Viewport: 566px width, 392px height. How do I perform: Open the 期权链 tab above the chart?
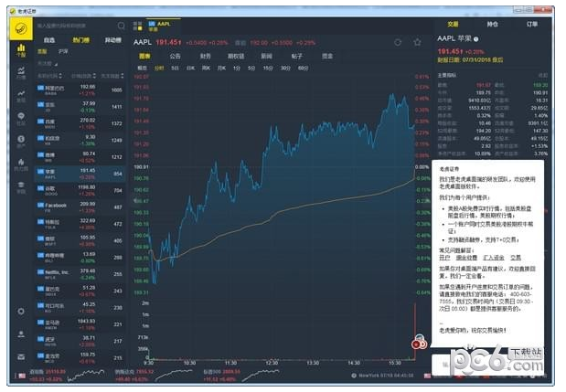pos(236,56)
